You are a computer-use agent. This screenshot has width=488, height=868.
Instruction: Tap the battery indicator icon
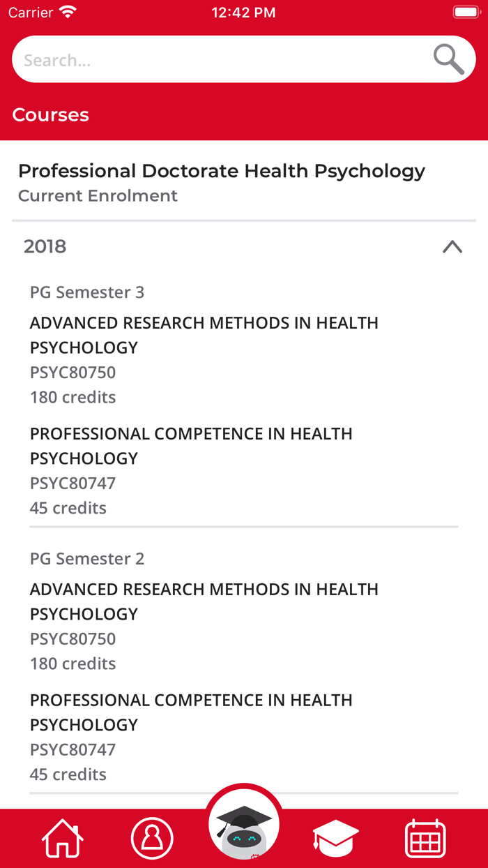(466, 13)
